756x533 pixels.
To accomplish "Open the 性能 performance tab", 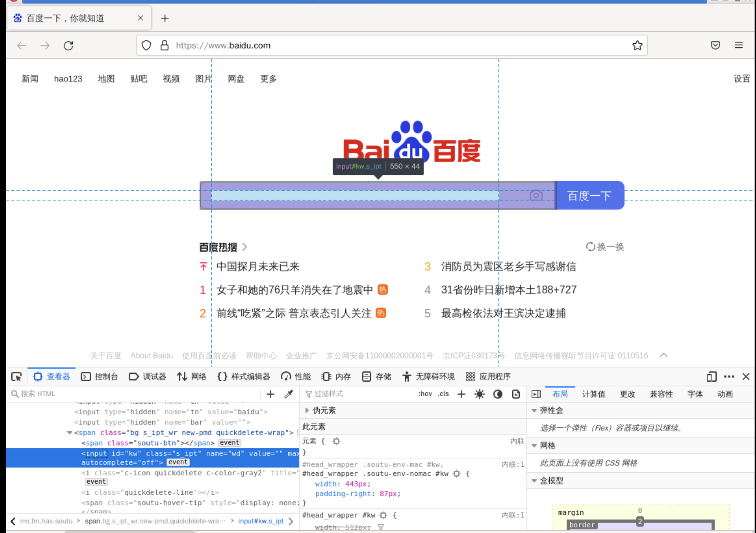I will tap(296, 377).
